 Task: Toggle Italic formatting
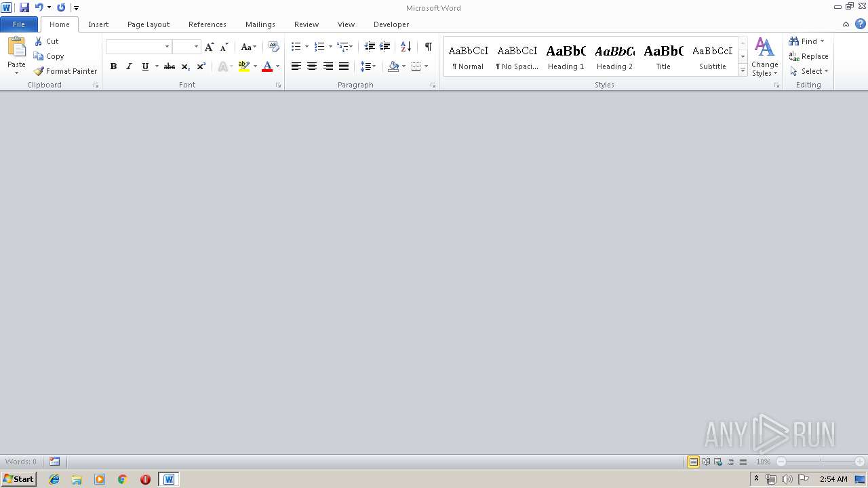(x=129, y=66)
